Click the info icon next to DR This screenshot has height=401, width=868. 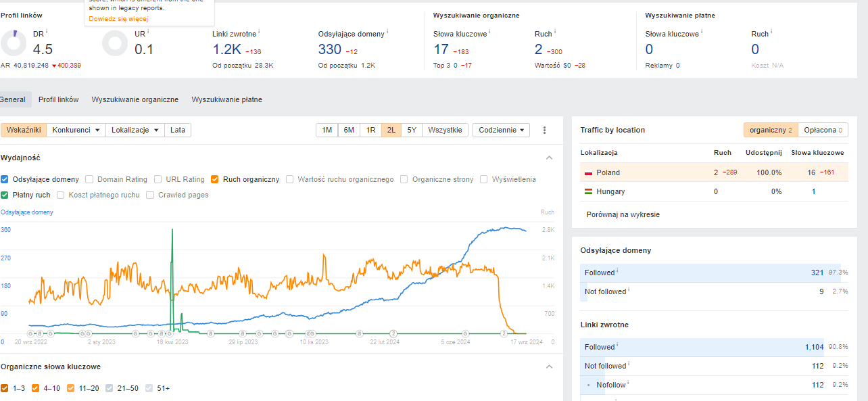[47, 32]
